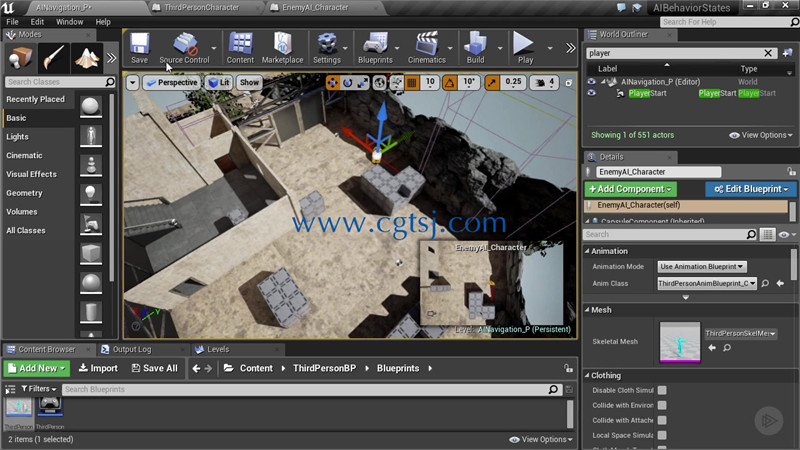Toggle grid snapping in viewport toolbar
This screenshot has height=450, width=800.
click(x=412, y=83)
